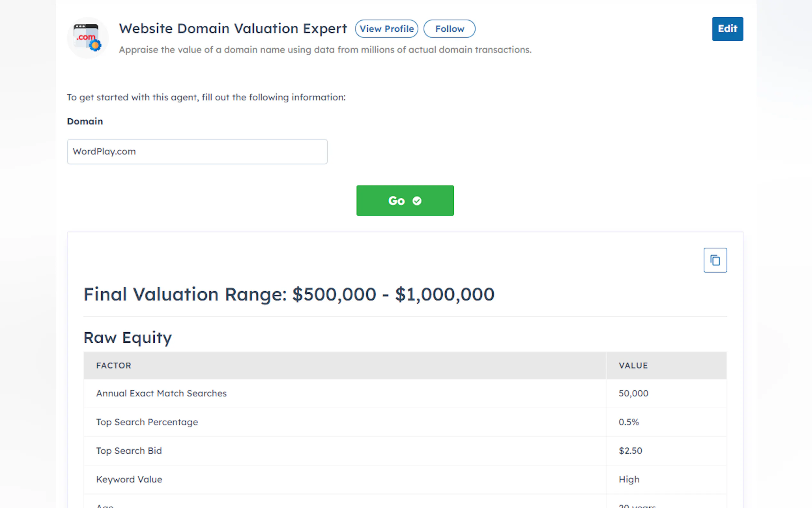
Task: Copy the valuation results with copy icon
Action: (715, 260)
